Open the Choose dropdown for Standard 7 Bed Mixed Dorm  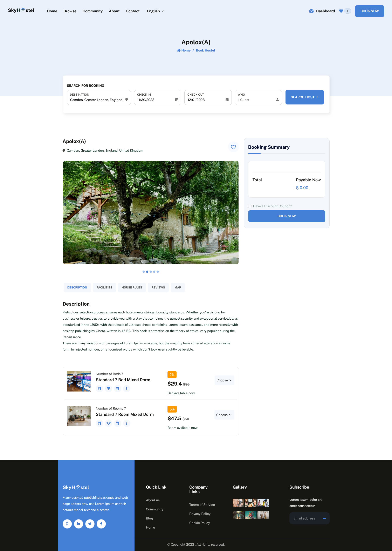(x=224, y=380)
